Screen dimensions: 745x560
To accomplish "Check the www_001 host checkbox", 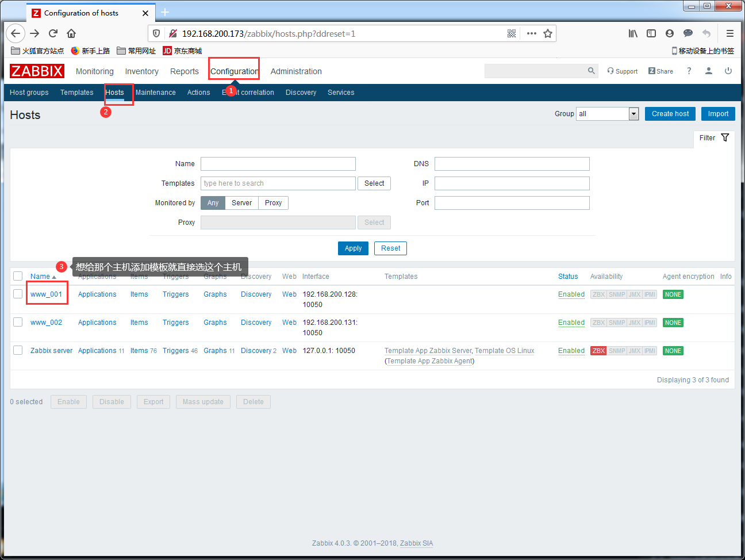I will coord(18,294).
